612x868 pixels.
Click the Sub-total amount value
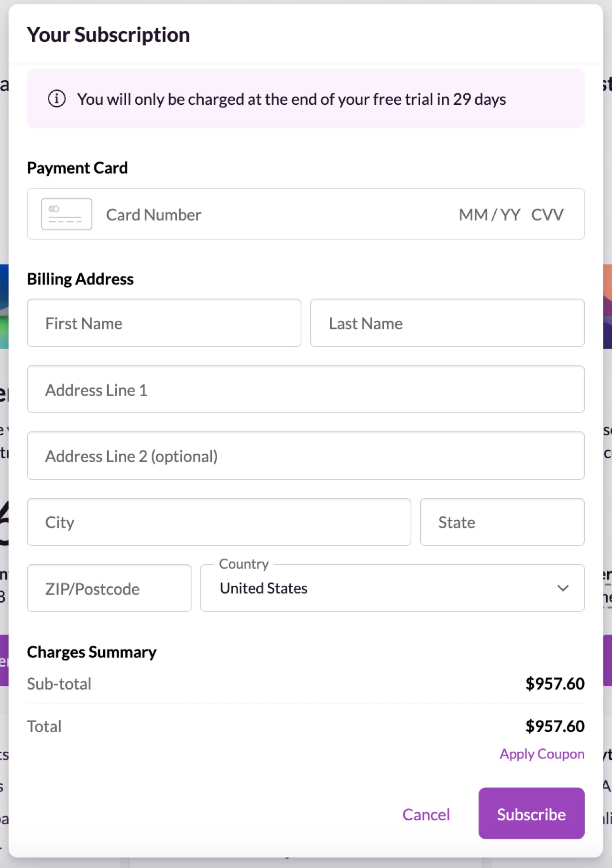click(555, 683)
